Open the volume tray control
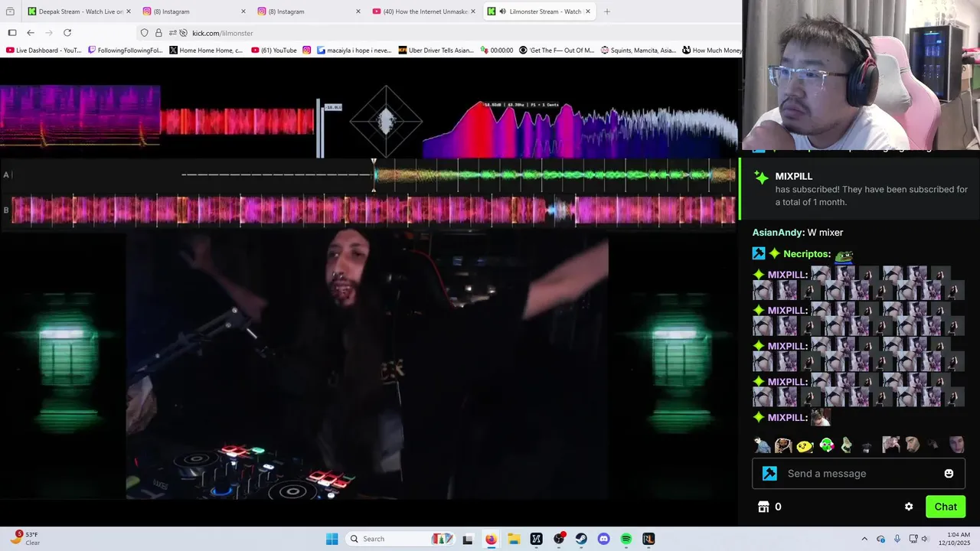The width and height of the screenshot is (980, 551). (x=924, y=539)
